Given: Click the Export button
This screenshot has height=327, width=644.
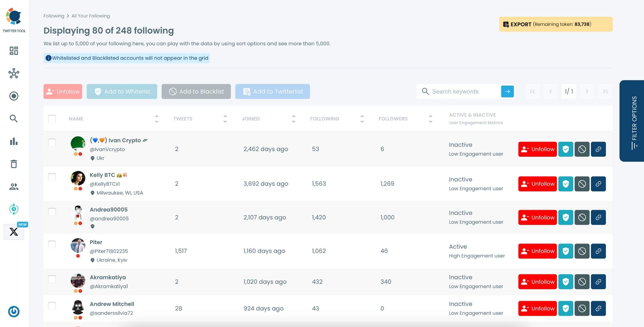Looking at the screenshot, I should tap(555, 24).
